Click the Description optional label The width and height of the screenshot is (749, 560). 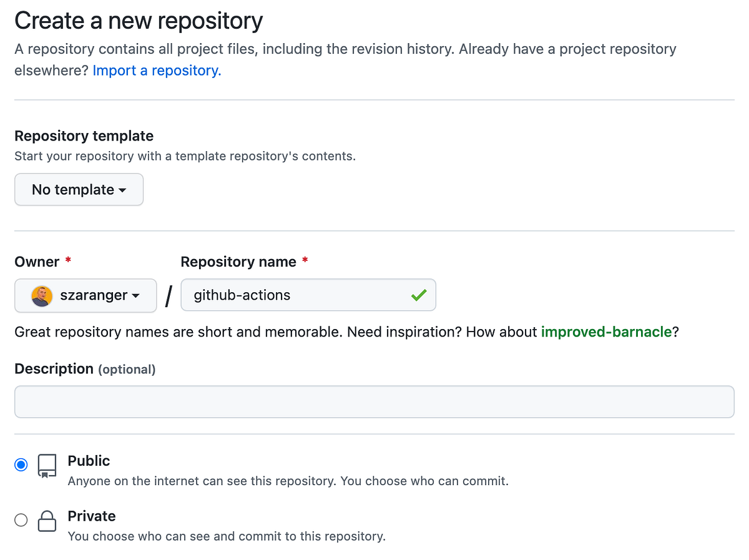[85, 368]
